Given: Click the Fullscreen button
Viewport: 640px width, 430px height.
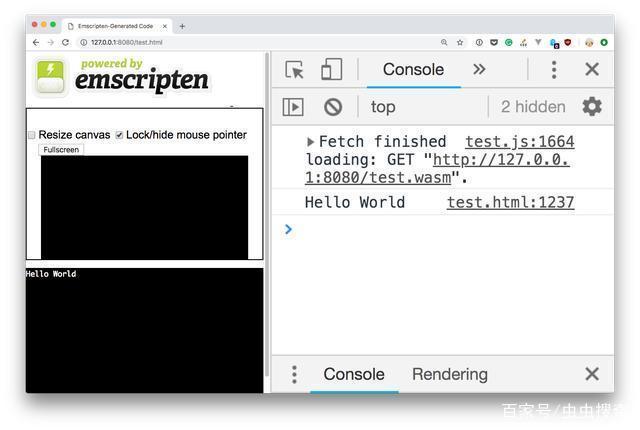Looking at the screenshot, I should pyautogui.click(x=61, y=149).
